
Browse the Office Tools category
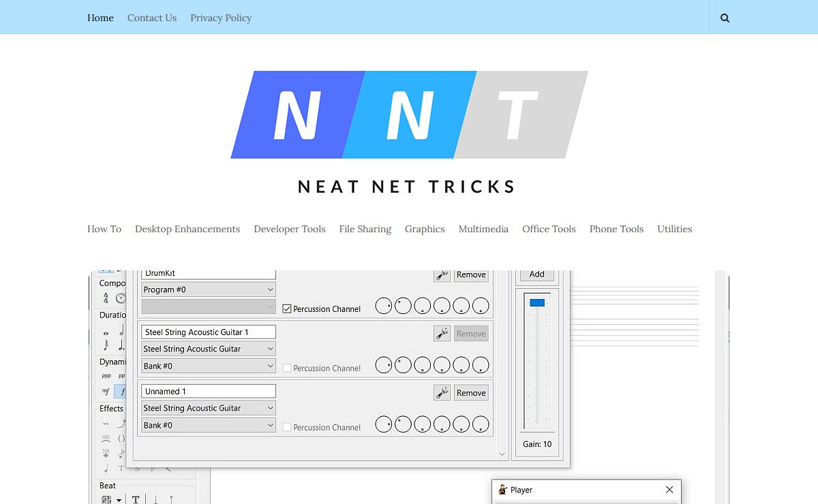[549, 229]
